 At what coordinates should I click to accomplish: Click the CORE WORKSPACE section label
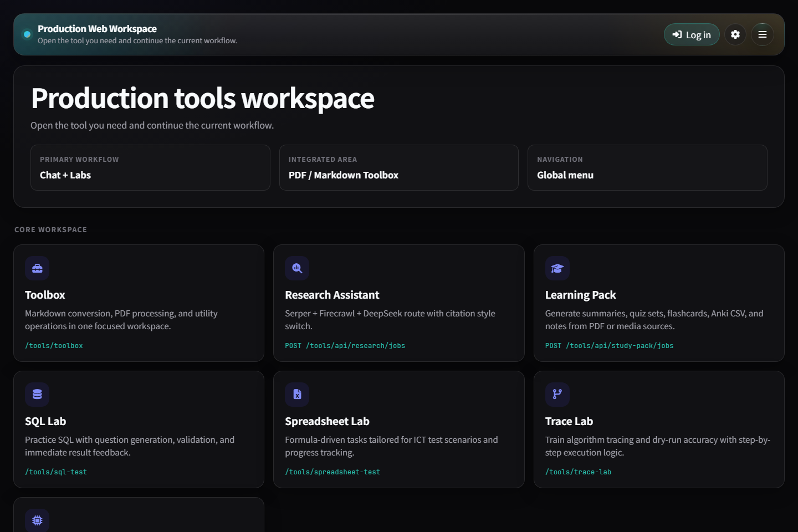50,229
